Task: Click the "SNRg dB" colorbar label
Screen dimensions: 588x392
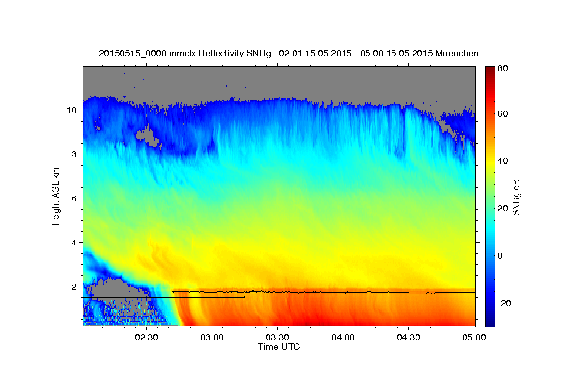Action: pyautogui.click(x=516, y=197)
